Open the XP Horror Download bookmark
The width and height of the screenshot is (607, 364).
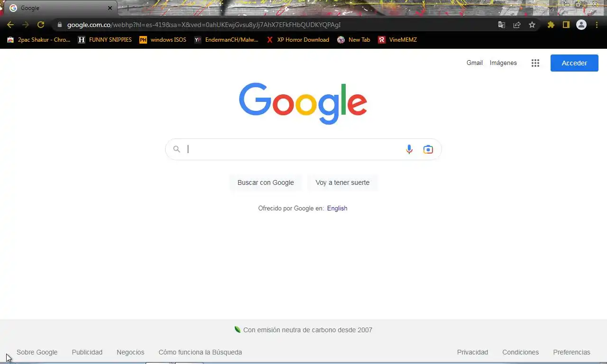(298, 40)
